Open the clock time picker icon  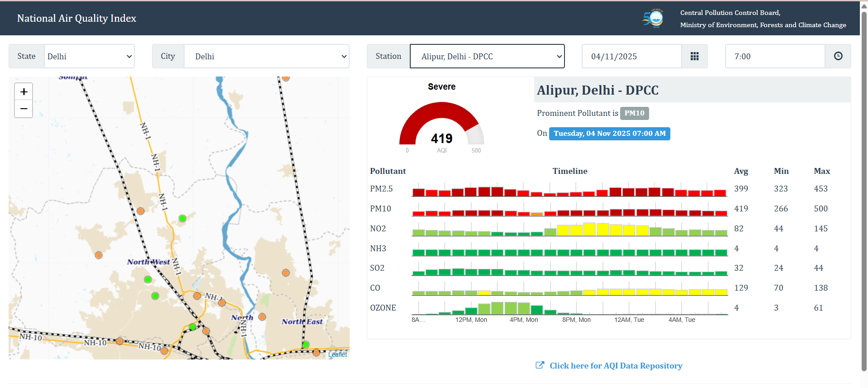pos(838,56)
